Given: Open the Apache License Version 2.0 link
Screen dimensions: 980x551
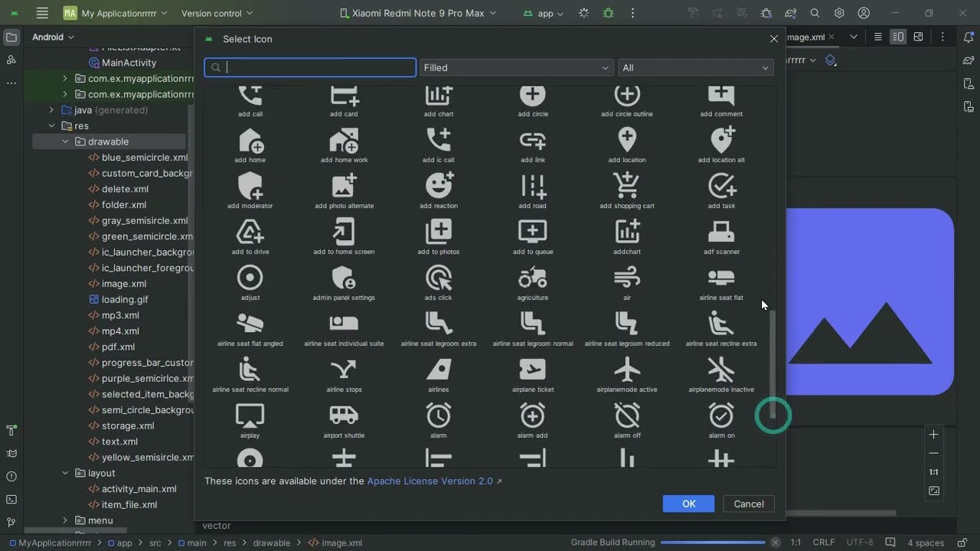Looking at the screenshot, I should click(x=434, y=481).
